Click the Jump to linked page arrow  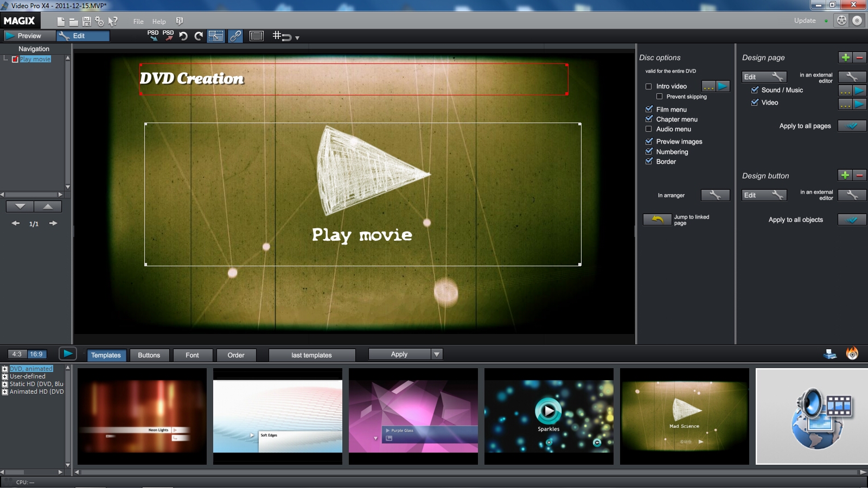657,220
